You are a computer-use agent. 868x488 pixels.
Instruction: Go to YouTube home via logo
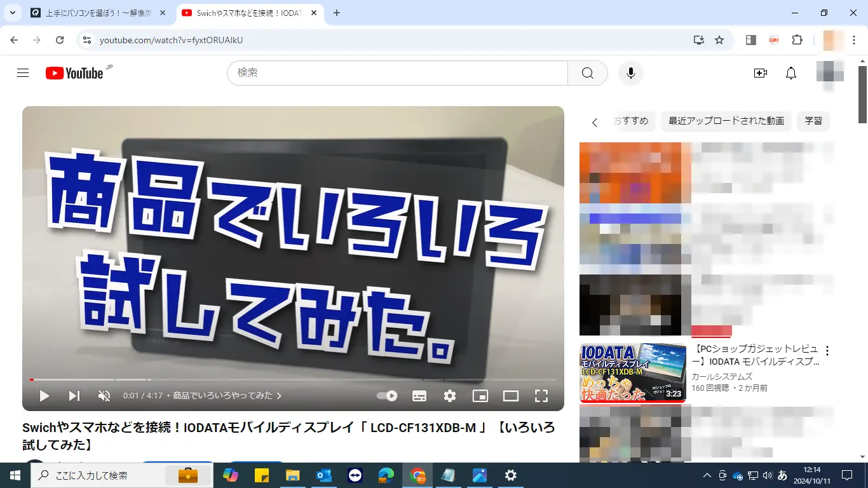coord(74,73)
